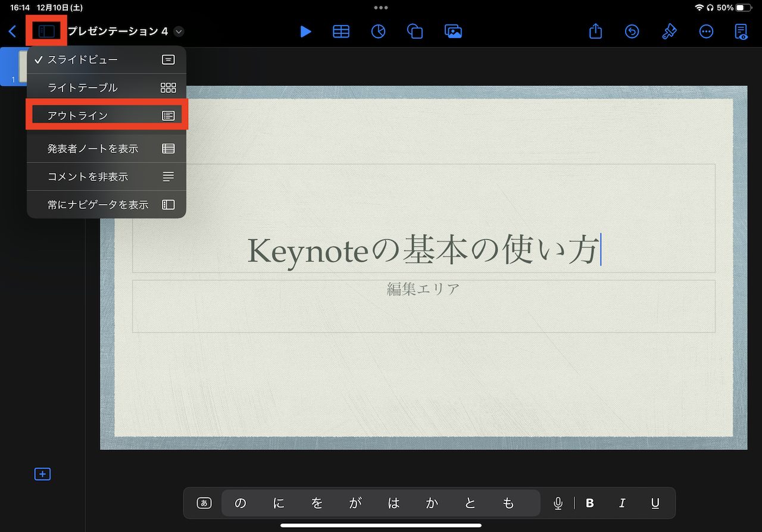
Task: Toggle 常にナビゲータを表示
Action: (x=107, y=205)
